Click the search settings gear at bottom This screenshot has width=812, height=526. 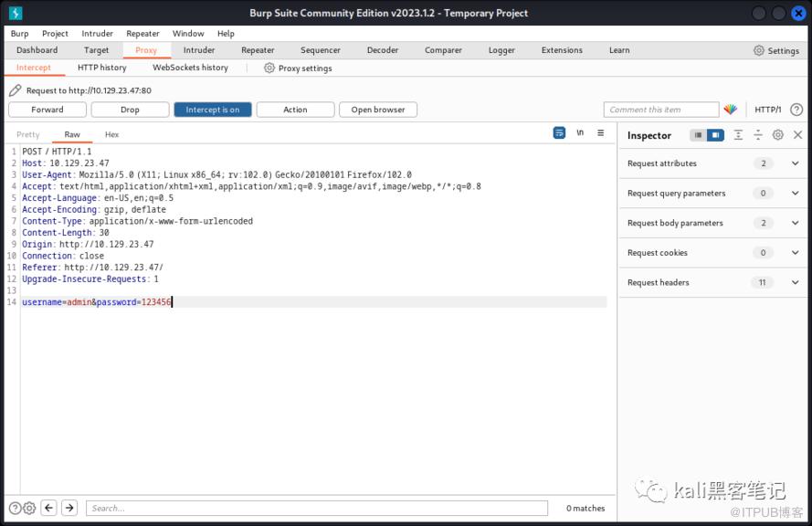pyautogui.click(x=29, y=508)
